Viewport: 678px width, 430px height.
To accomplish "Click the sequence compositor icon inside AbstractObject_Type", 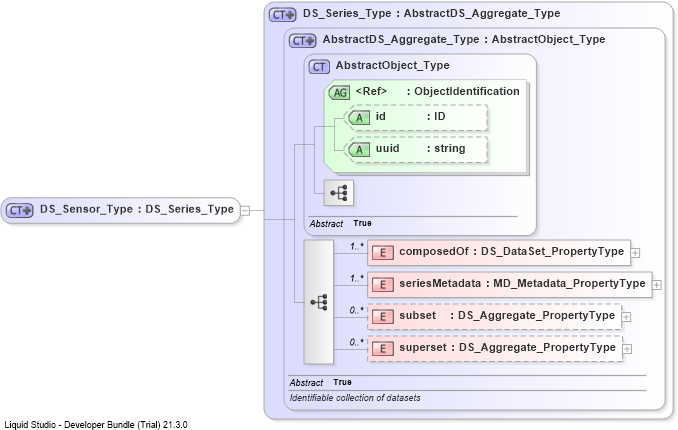I will (x=339, y=193).
